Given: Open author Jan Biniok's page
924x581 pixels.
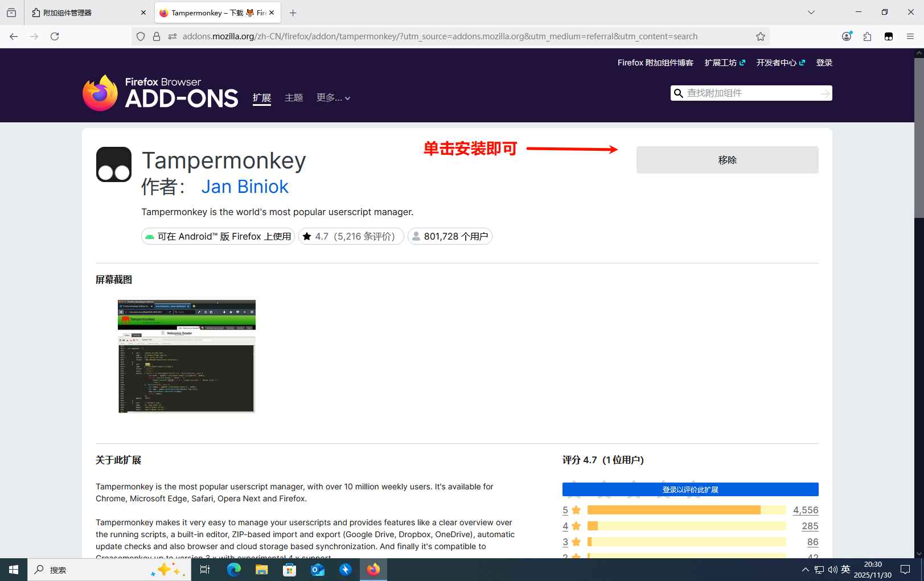Looking at the screenshot, I should 244,187.
